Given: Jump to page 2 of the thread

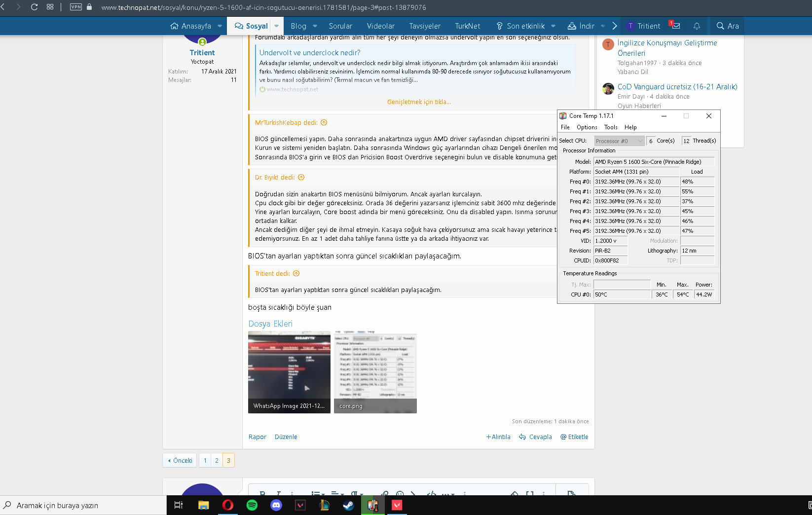Looking at the screenshot, I should 217,460.
